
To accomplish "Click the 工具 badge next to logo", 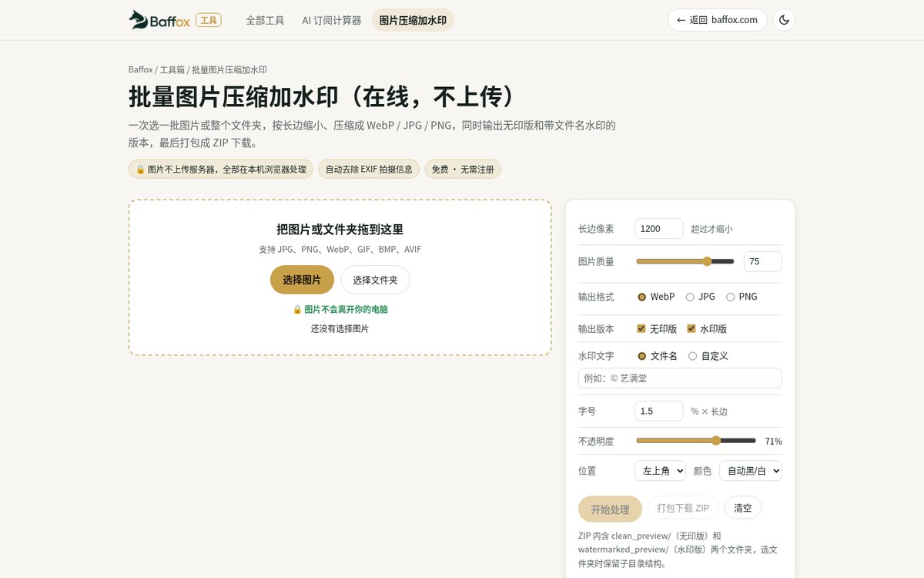I will (209, 20).
